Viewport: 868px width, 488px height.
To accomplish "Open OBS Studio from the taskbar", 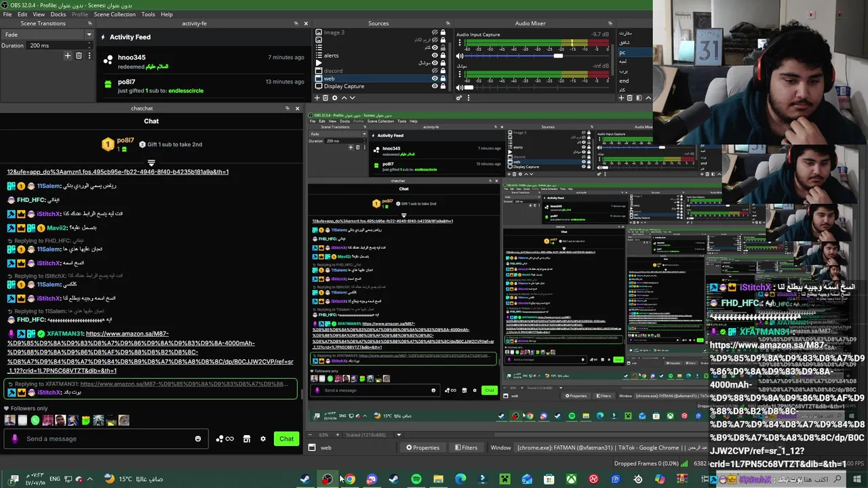I will point(328,479).
